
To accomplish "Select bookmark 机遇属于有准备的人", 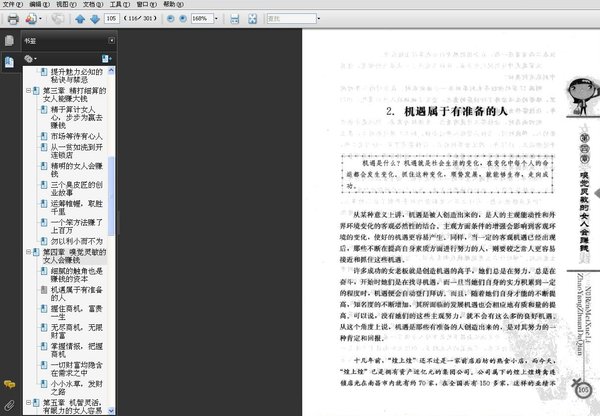I will point(77,294).
